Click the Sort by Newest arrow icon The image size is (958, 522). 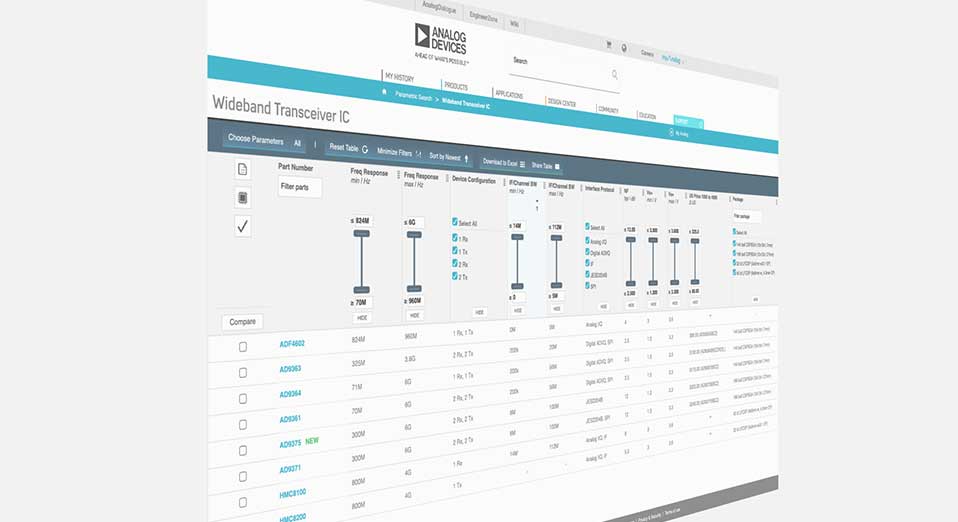(466, 158)
